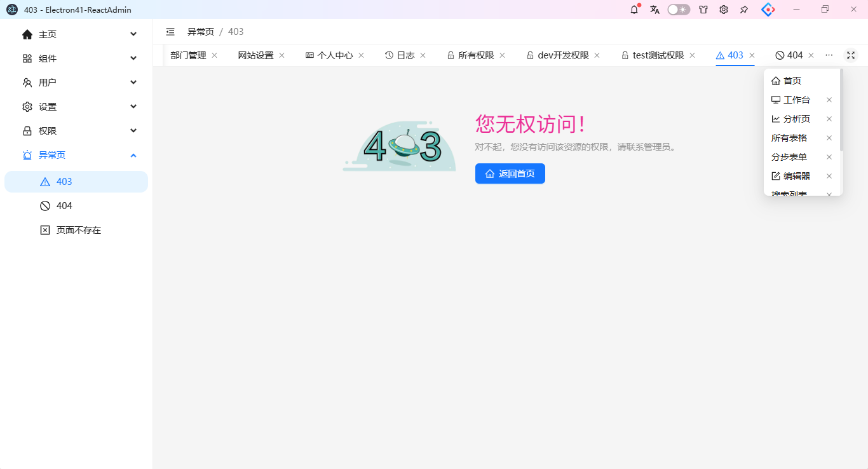This screenshot has height=469, width=868.
Task: Close 分步表单 in the tabs dropdown list
Action: 829,157
